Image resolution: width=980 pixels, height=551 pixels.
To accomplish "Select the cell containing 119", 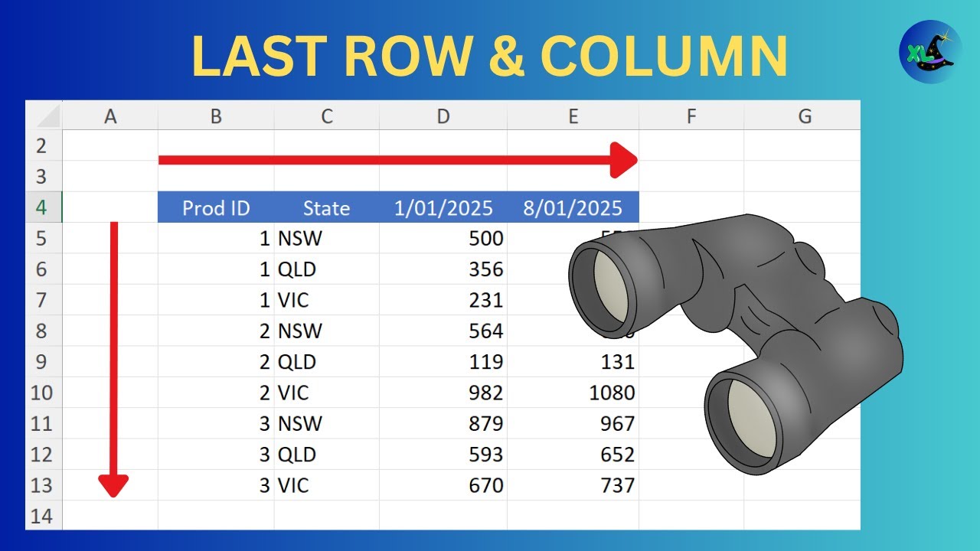I will (x=443, y=362).
